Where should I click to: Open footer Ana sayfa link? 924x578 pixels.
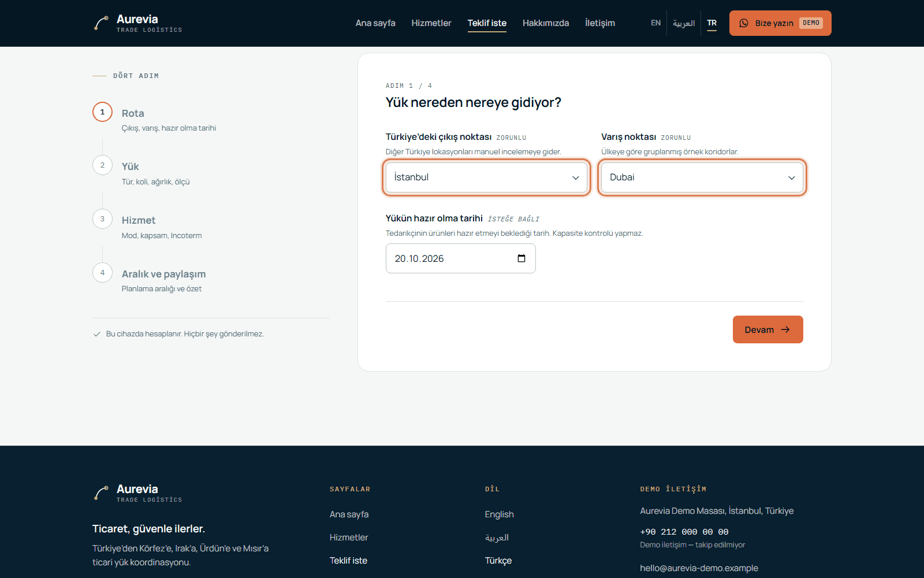pos(349,514)
